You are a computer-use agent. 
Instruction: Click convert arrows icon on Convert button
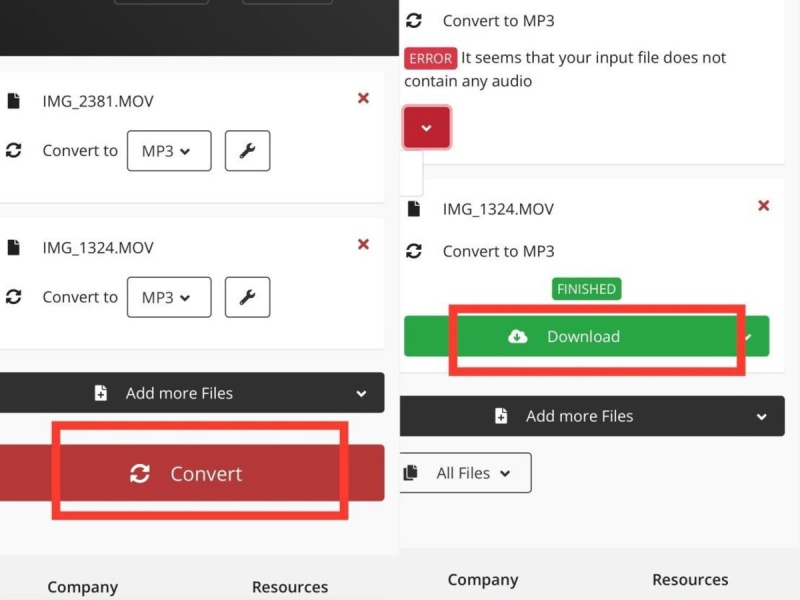tap(140, 474)
